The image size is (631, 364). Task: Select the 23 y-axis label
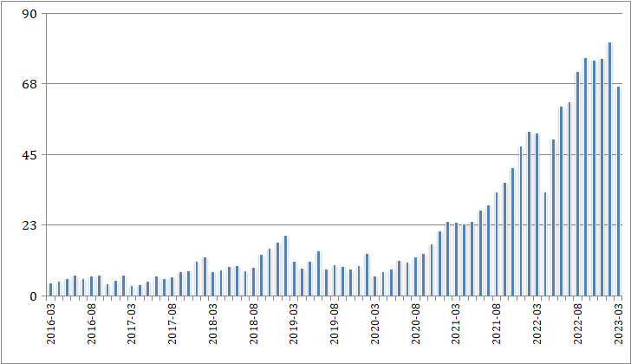click(x=29, y=225)
